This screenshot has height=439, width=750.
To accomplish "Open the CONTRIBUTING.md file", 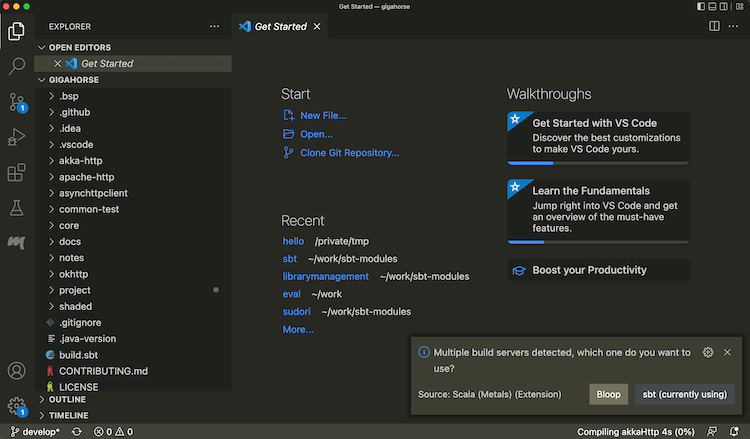I will (132, 371).
